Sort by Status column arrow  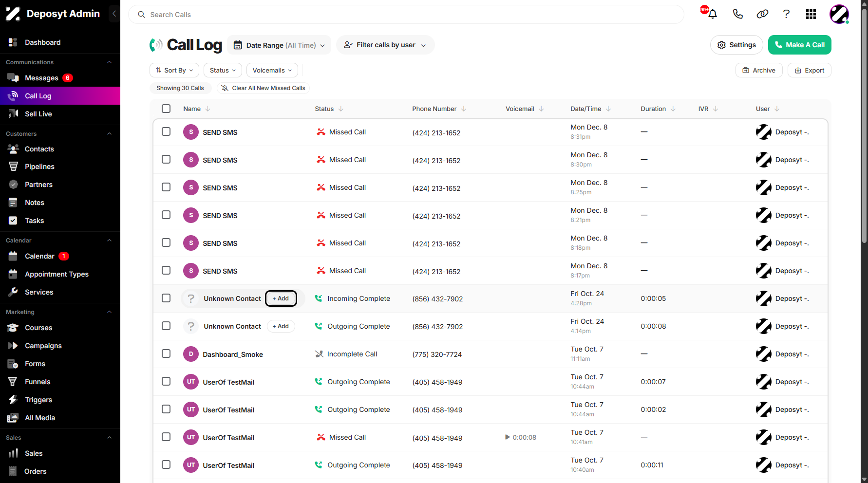[341, 109]
